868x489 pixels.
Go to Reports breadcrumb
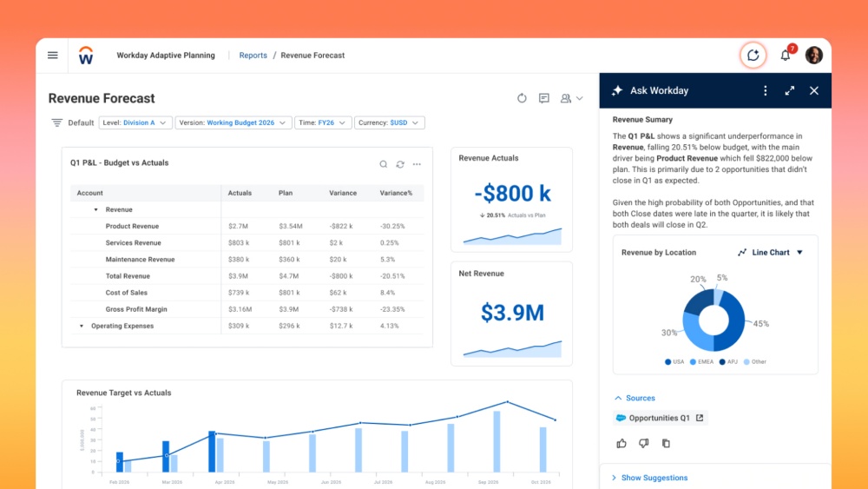point(253,56)
